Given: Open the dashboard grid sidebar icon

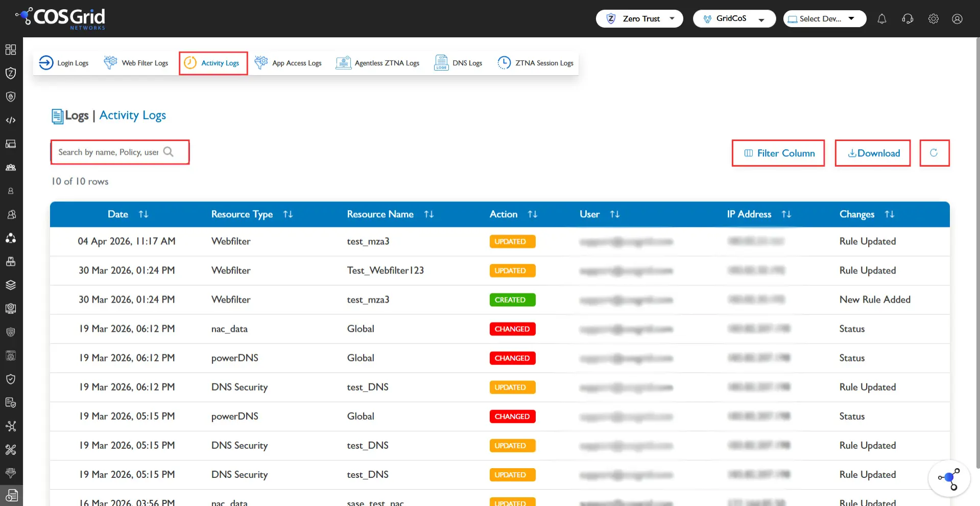Looking at the screenshot, I should (11, 50).
